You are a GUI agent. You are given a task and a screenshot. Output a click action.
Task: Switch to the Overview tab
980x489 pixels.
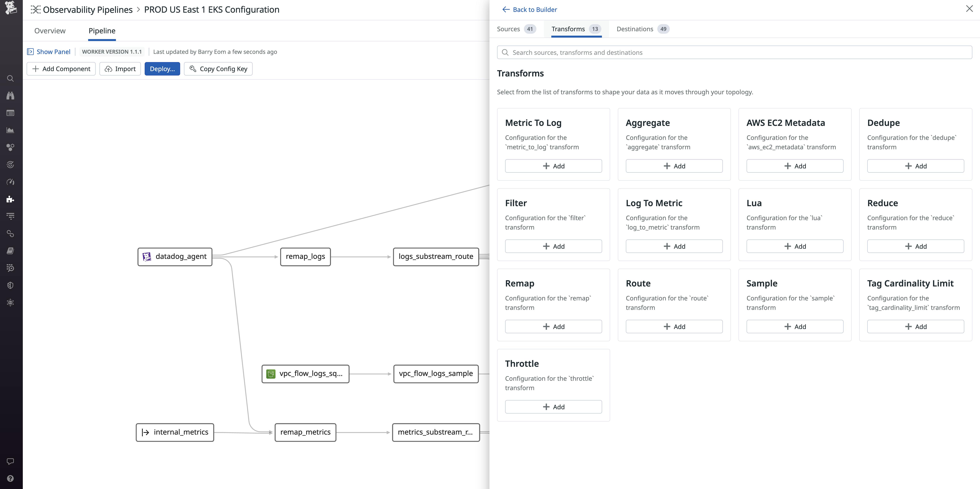(49, 31)
